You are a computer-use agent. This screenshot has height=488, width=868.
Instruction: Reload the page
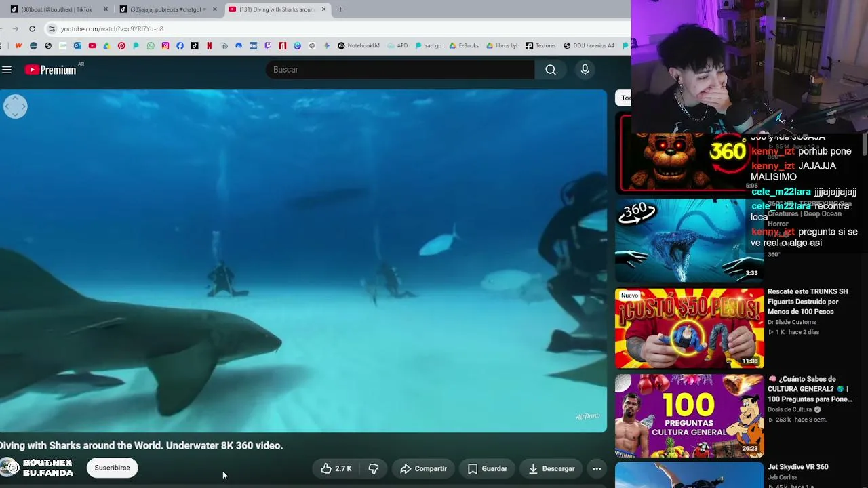pyautogui.click(x=32, y=28)
